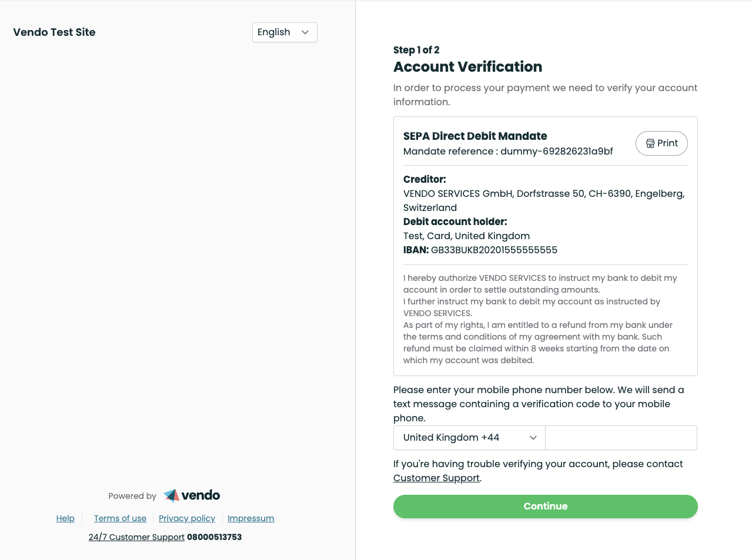Focus the mobile phone number input field
This screenshot has width=752, height=560.
(x=621, y=438)
